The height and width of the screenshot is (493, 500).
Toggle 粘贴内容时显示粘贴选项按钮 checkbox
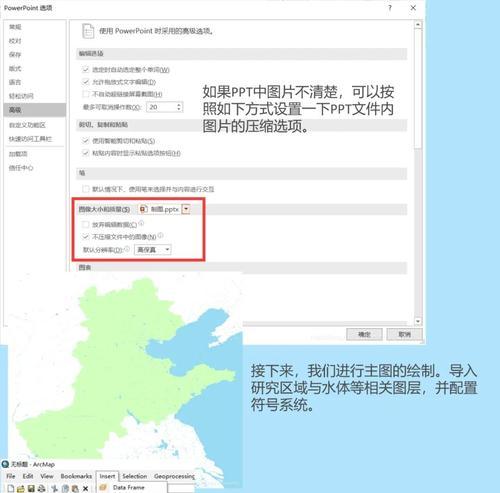click(x=86, y=153)
